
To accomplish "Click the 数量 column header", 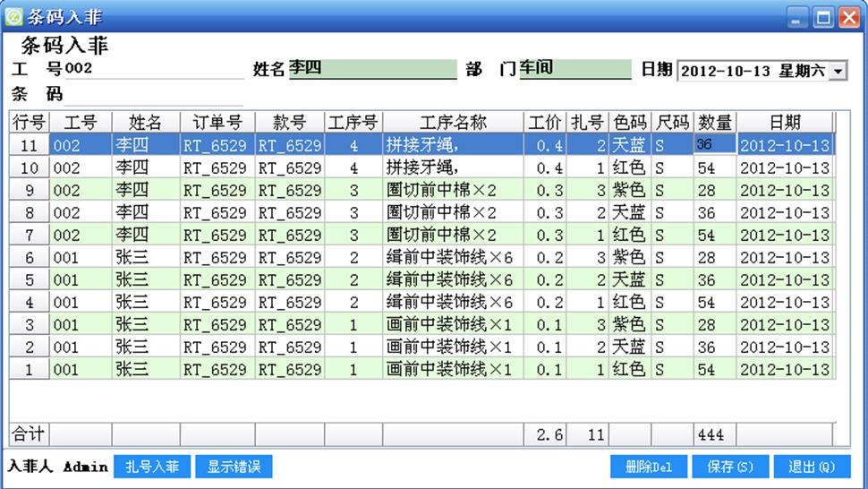I will point(715,122).
